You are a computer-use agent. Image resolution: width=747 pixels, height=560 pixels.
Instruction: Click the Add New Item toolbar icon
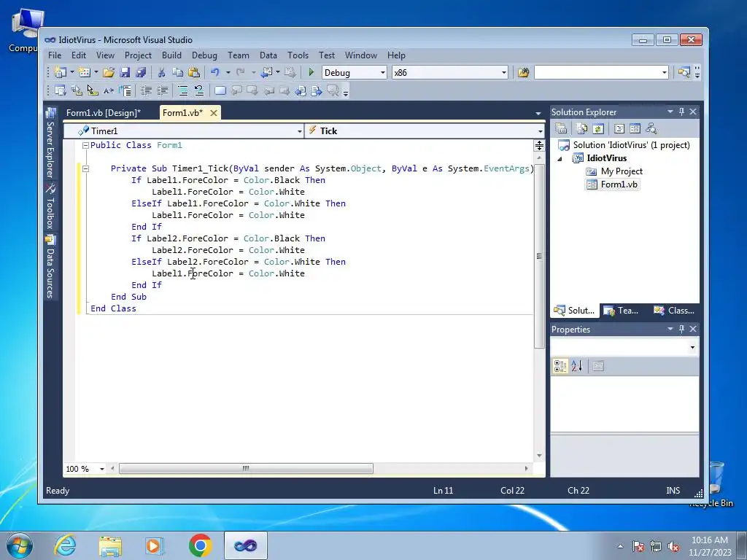[x=85, y=72]
